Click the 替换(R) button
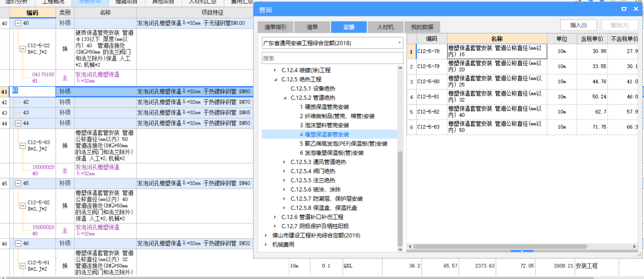The height and width of the screenshot is (279, 644). click(620, 25)
